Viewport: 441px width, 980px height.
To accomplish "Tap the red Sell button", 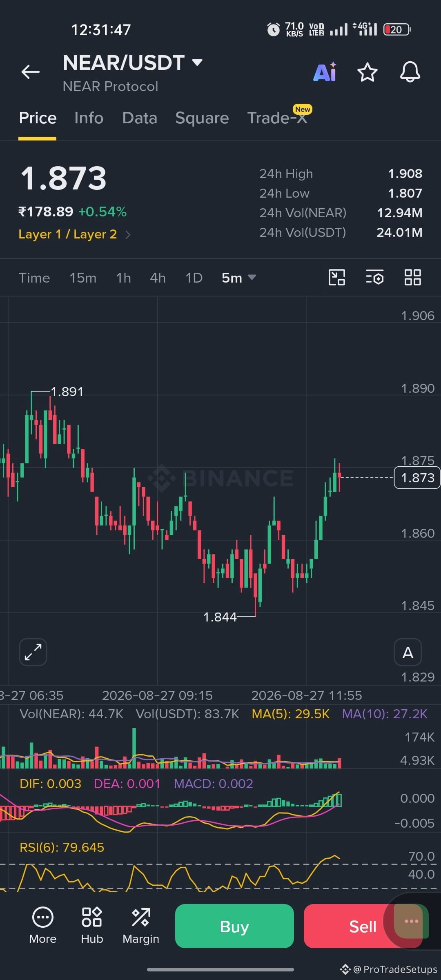I will [363, 926].
